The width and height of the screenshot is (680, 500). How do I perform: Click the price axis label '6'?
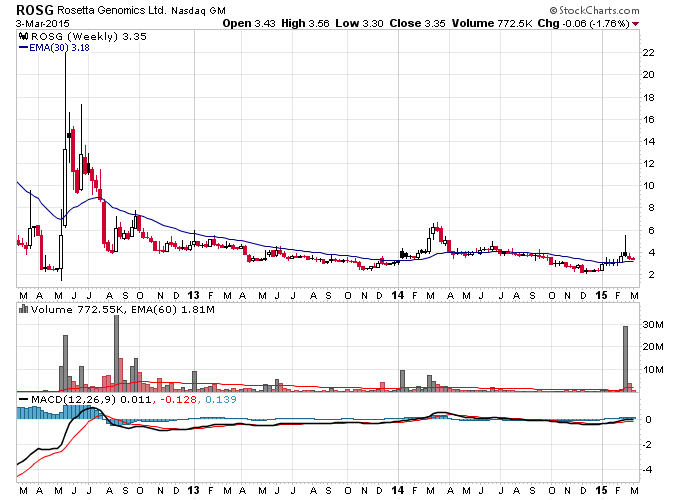click(x=651, y=230)
